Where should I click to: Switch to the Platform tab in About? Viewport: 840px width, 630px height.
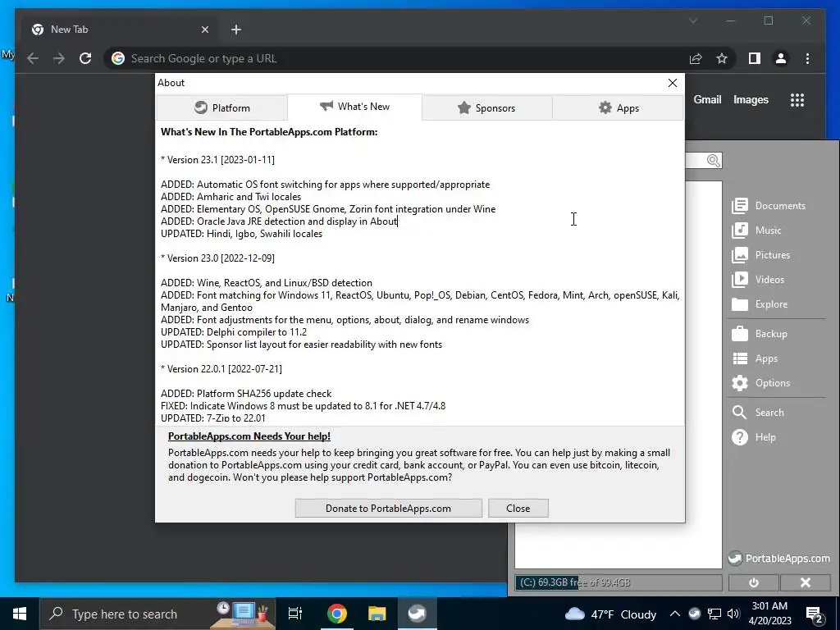221,107
